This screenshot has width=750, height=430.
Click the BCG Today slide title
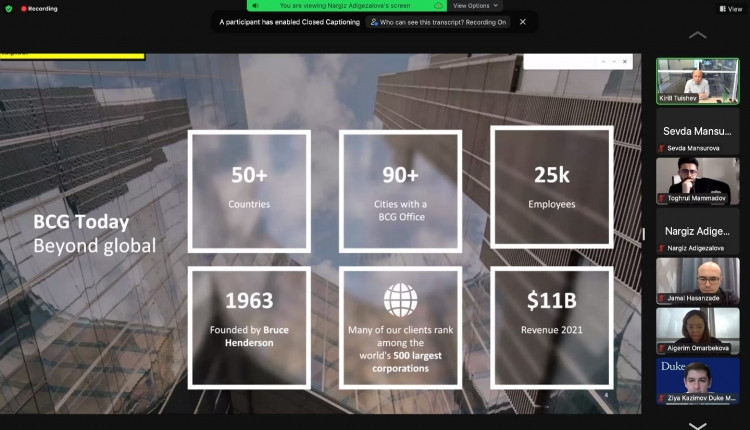click(x=81, y=222)
